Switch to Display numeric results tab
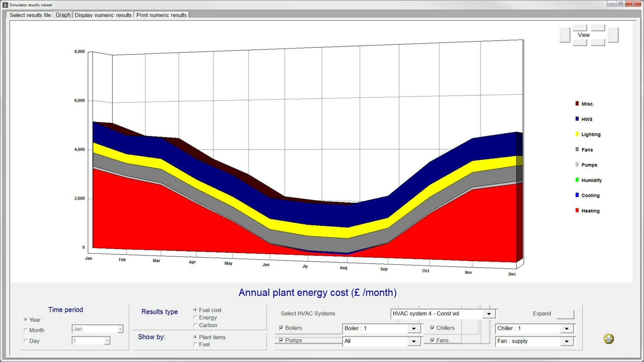The image size is (644, 362). click(x=103, y=15)
